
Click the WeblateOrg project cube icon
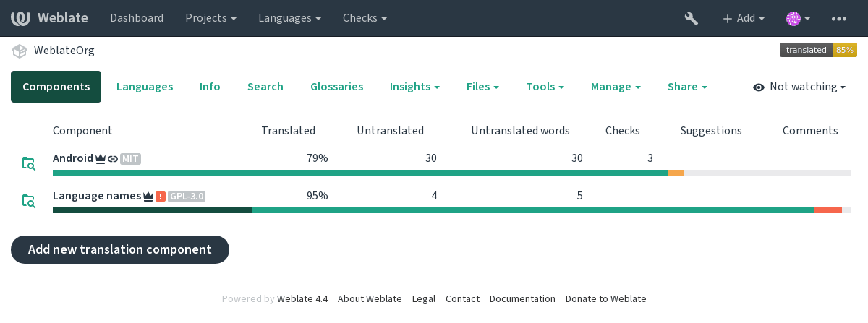[x=20, y=51]
